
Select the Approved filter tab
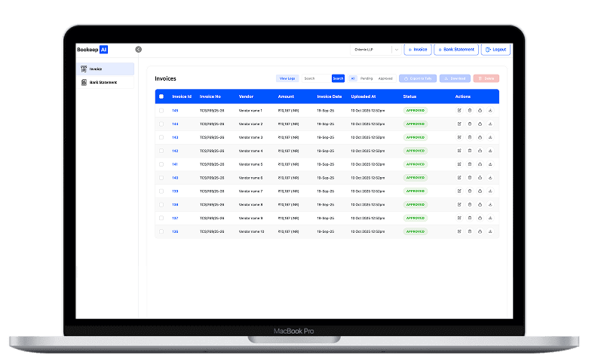(x=385, y=78)
